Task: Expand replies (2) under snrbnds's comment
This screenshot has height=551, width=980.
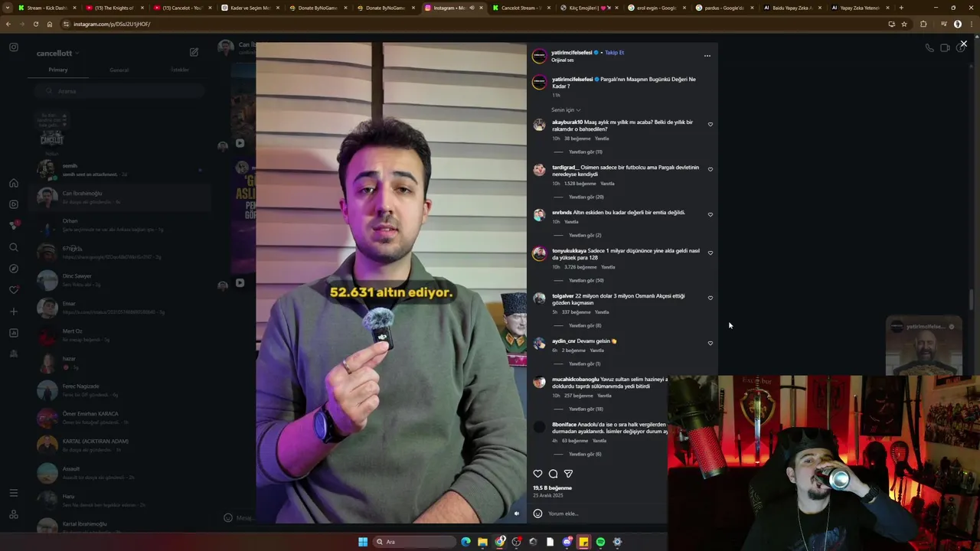Action: [584, 235]
